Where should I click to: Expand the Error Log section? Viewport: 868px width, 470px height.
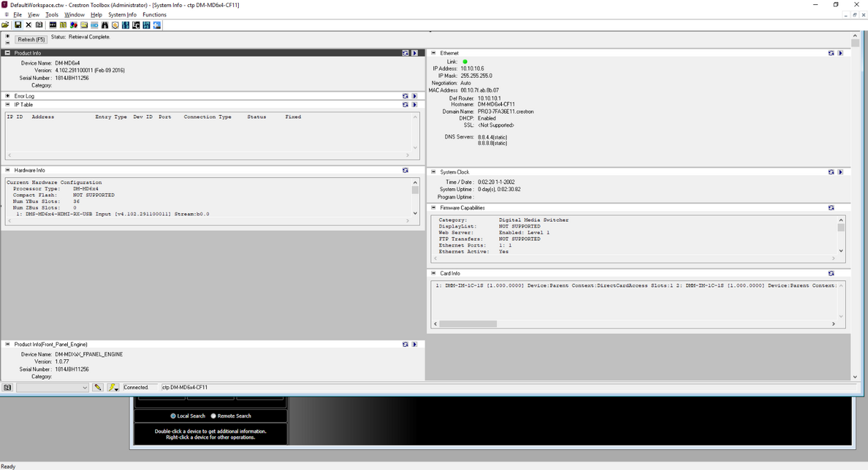click(x=8, y=96)
